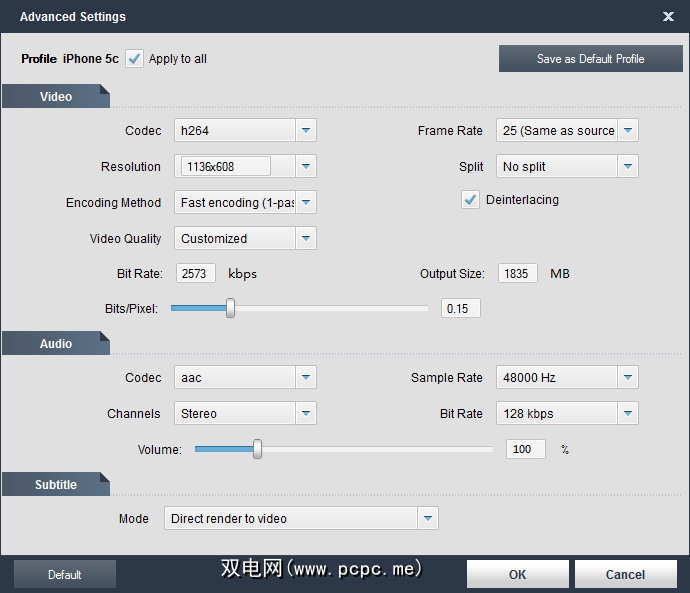Expand the Split dropdown

628,167
